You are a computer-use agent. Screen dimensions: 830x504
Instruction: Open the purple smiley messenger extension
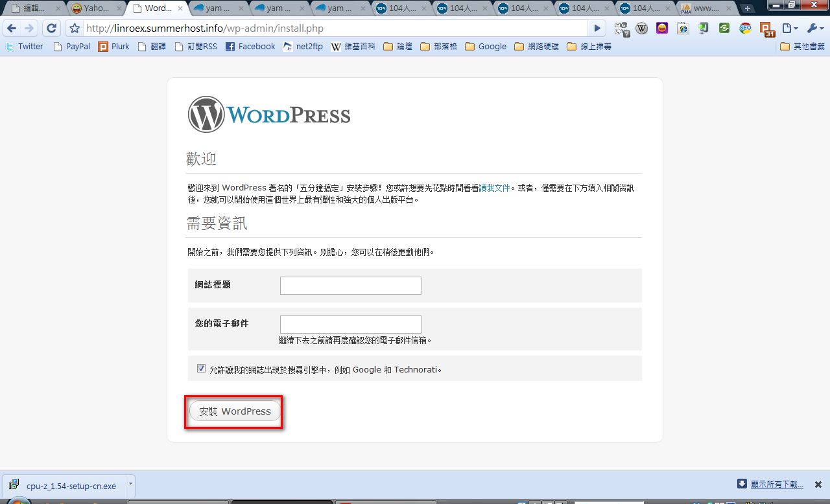[662, 29]
